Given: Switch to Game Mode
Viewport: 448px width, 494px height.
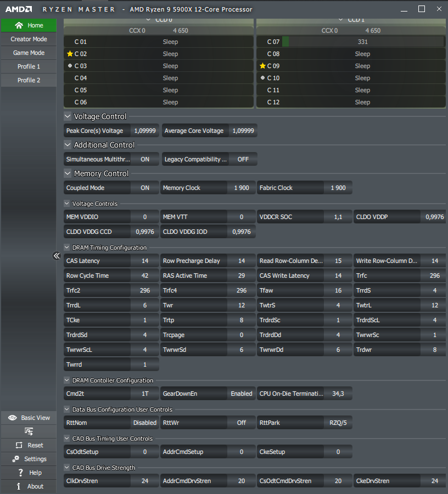Looking at the screenshot, I should 29,53.
